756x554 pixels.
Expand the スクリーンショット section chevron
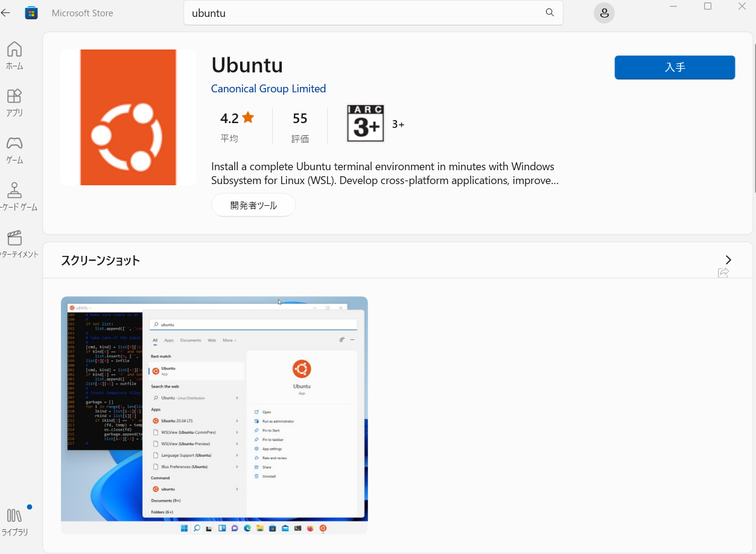pyautogui.click(x=728, y=259)
